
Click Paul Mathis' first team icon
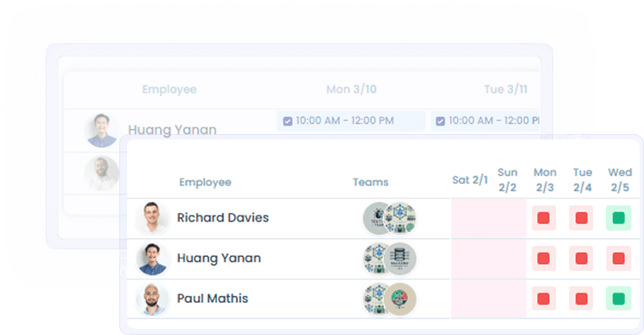pos(376,299)
